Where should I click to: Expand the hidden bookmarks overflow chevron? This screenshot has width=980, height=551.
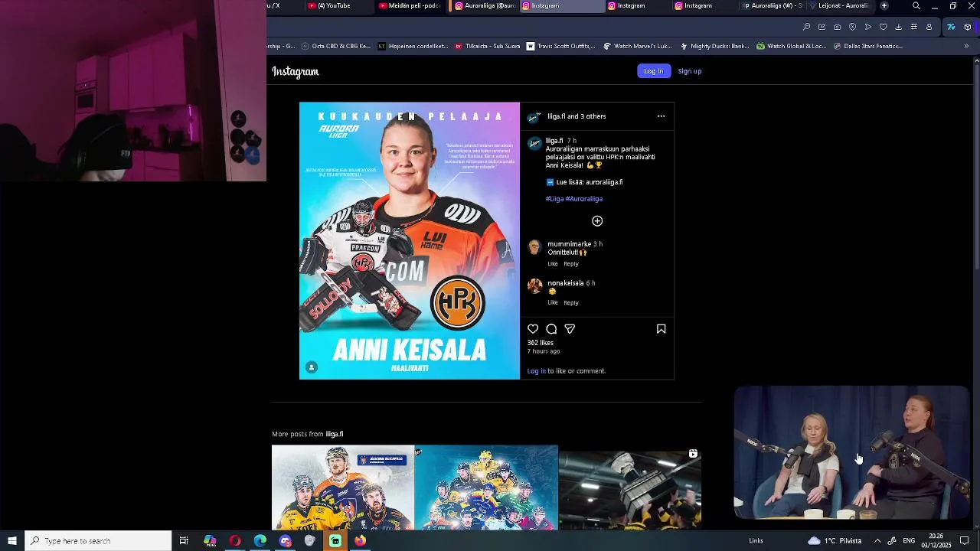pos(966,46)
